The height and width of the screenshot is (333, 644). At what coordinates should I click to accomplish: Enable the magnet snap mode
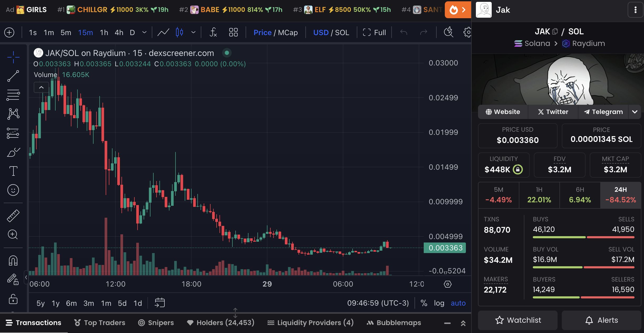pyautogui.click(x=13, y=261)
